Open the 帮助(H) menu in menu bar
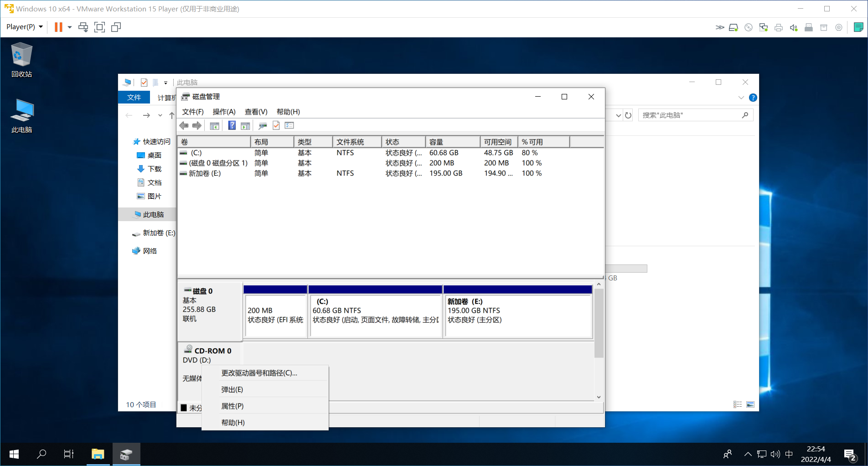Screen dimensions: 868x466 [288, 112]
